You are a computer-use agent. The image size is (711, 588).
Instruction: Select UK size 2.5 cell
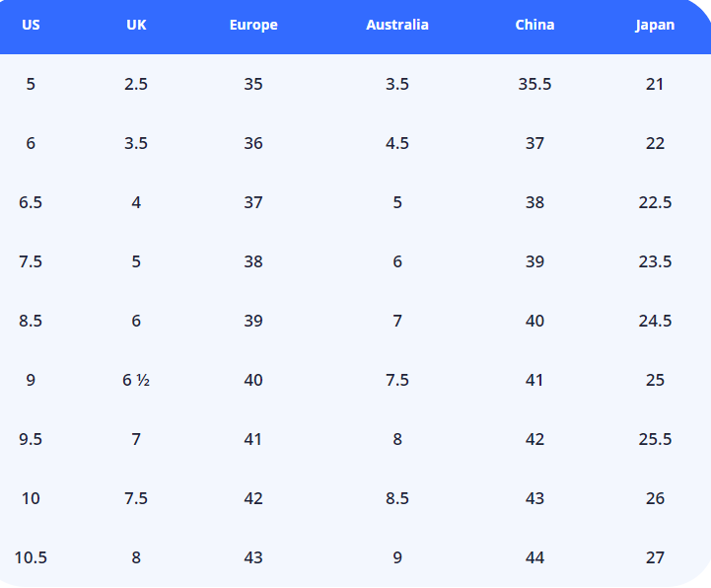(136, 84)
